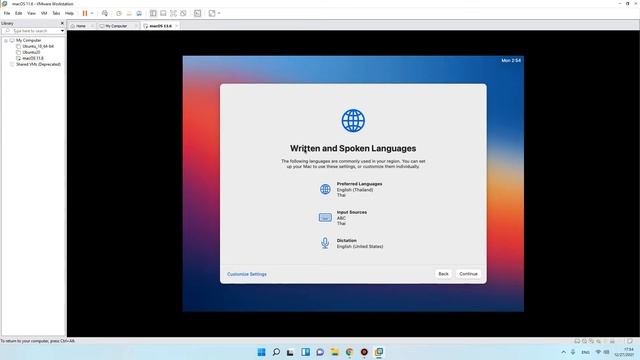The width and height of the screenshot is (640, 360).
Task: Click the Continue button in macOS setup
Action: (468, 274)
